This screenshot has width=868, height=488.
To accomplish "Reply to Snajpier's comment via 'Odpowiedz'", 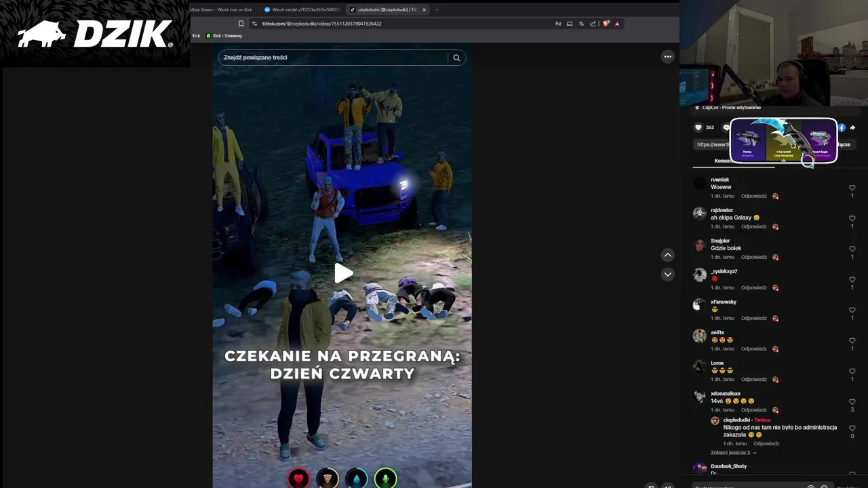I will point(754,257).
